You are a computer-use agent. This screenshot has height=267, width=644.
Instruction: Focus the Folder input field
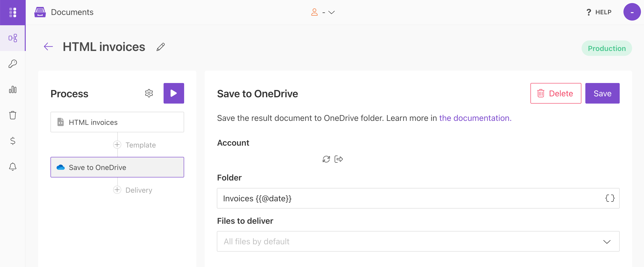click(418, 198)
